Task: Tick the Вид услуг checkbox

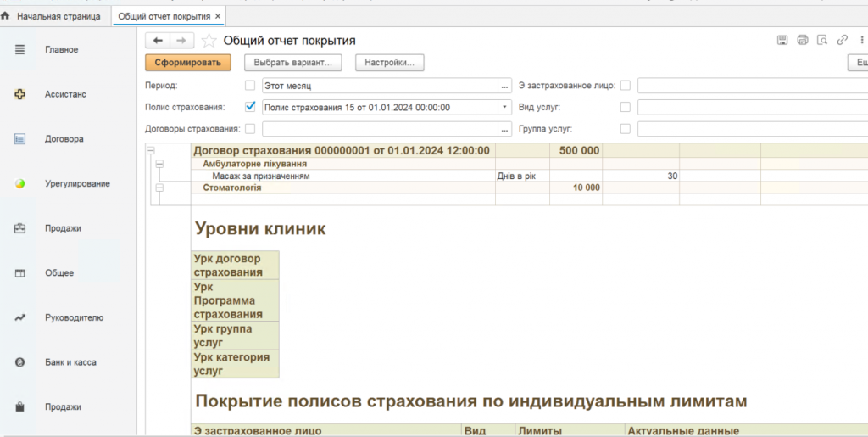Action: click(x=625, y=107)
